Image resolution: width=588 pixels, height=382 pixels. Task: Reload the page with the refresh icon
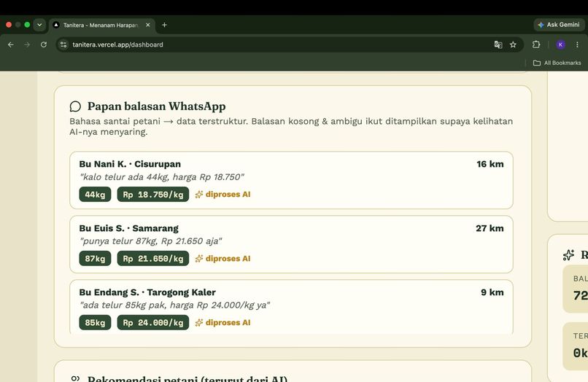point(44,44)
